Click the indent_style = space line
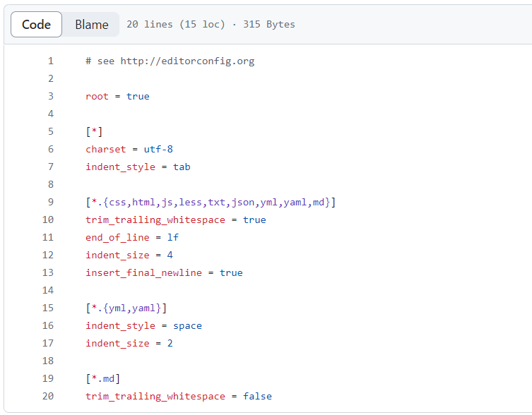 pyautogui.click(x=144, y=326)
